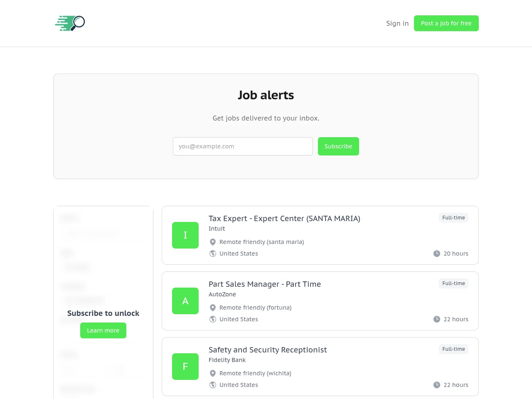This screenshot has width=532, height=399.
Task: Click United States on Fidelity Bank card
Action: 239,385
